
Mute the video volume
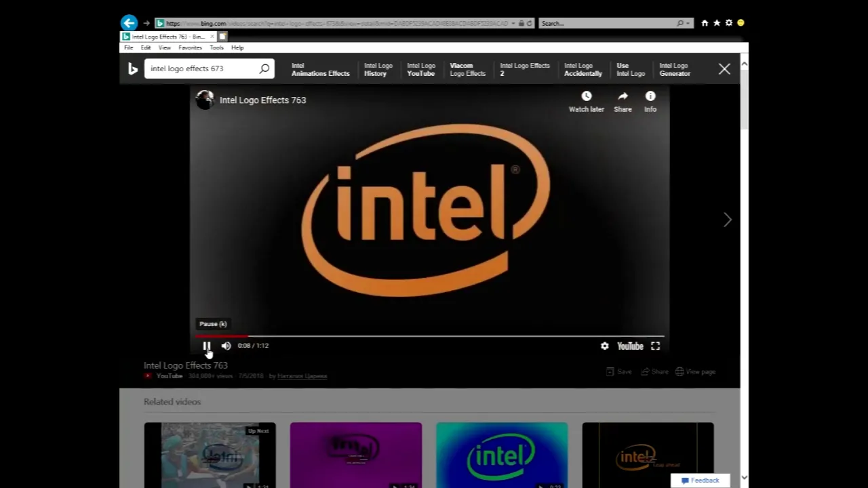pos(226,346)
